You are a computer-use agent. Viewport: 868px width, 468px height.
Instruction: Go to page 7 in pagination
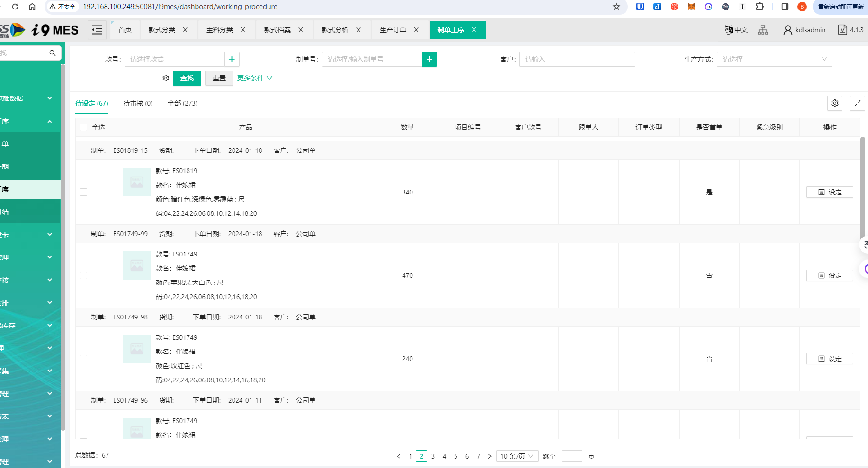click(x=478, y=456)
